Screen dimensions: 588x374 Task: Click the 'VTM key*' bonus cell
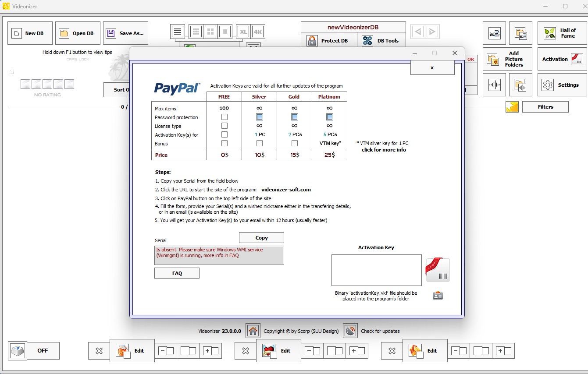(x=329, y=143)
